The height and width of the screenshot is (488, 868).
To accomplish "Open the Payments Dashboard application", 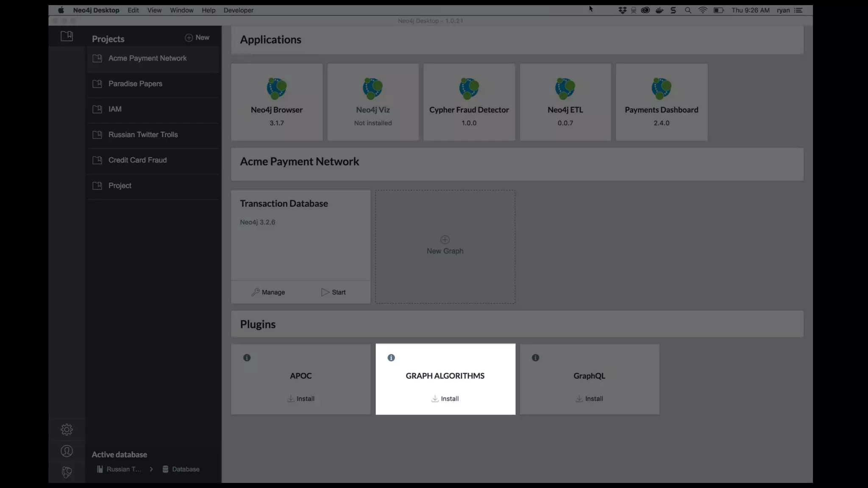I will (x=662, y=102).
